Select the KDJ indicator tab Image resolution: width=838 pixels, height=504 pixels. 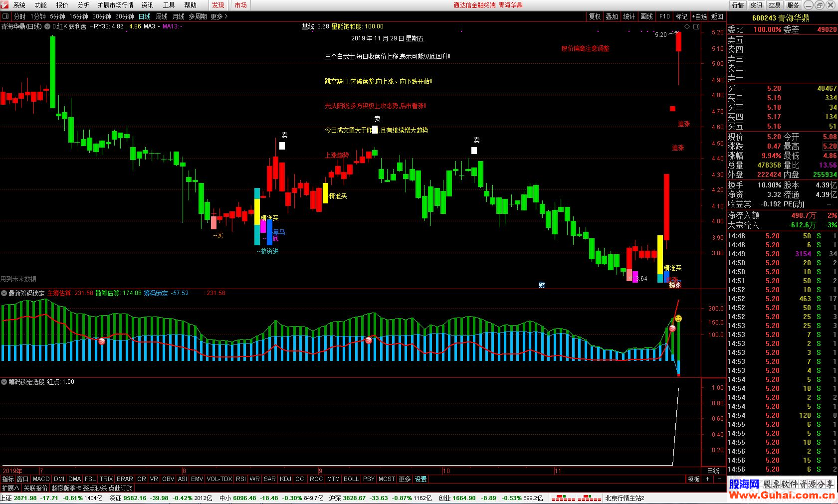coord(285,479)
